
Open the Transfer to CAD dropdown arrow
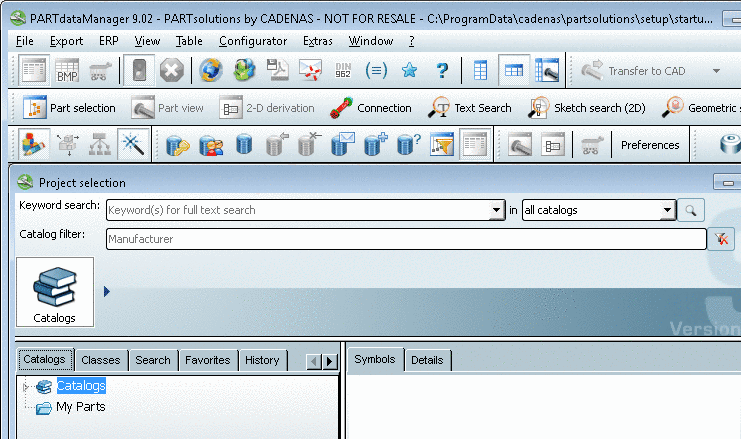click(x=716, y=71)
